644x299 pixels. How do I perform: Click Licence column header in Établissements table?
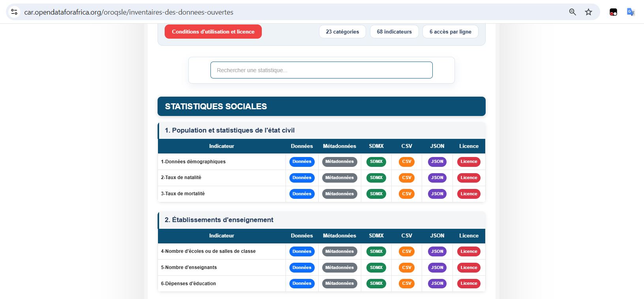[x=469, y=235]
